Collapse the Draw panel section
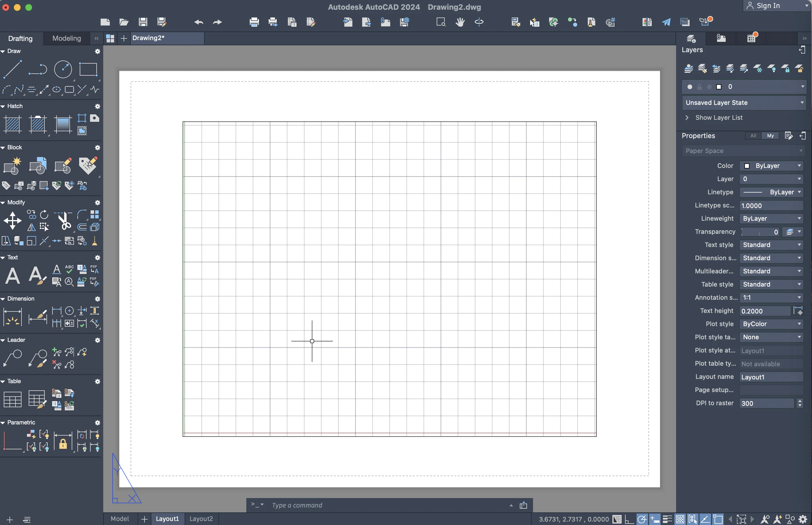Image resolution: width=812 pixels, height=525 pixels. click(x=3, y=51)
